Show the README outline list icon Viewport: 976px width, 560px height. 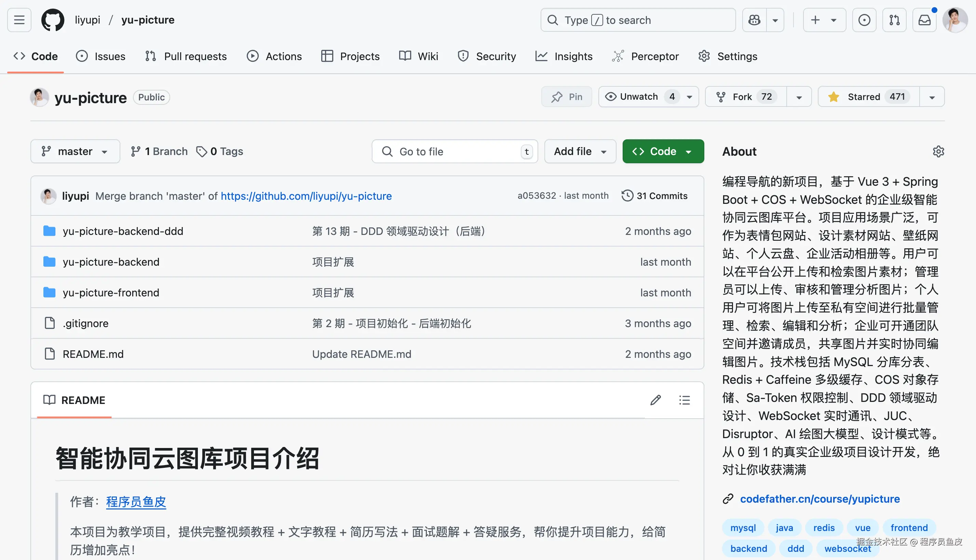[x=684, y=400]
